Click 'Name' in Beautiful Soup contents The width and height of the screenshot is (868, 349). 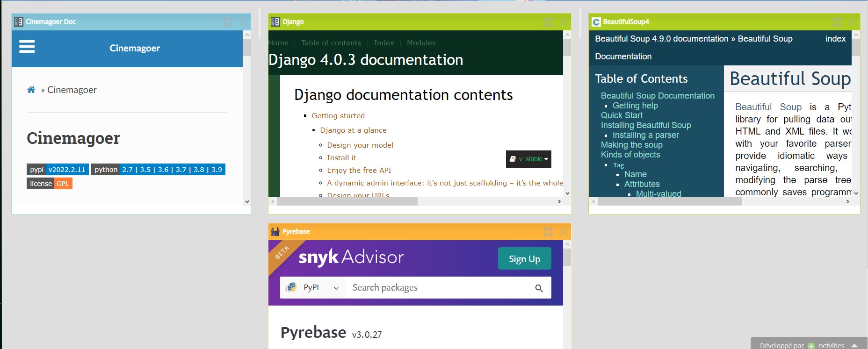click(x=635, y=174)
